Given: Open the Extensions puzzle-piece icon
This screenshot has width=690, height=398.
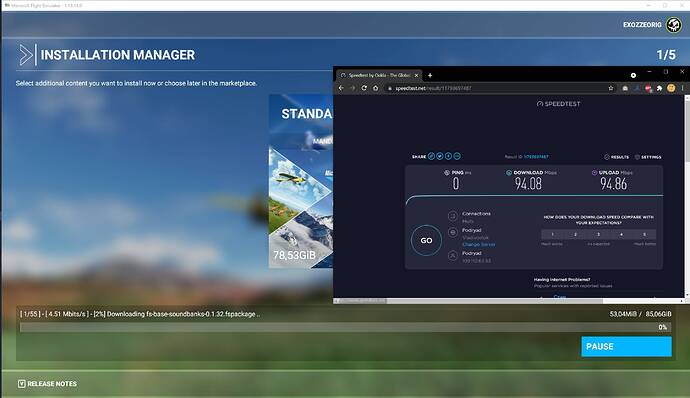Looking at the screenshot, I should tap(659, 88).
